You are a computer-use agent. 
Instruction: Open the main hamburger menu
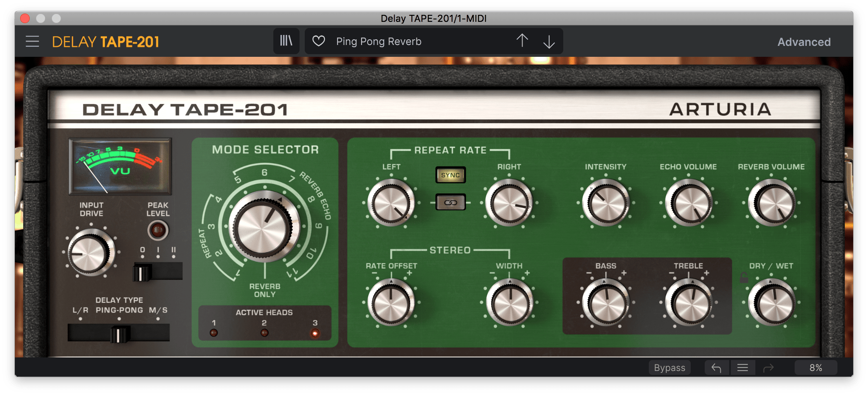tap(33, 41)
